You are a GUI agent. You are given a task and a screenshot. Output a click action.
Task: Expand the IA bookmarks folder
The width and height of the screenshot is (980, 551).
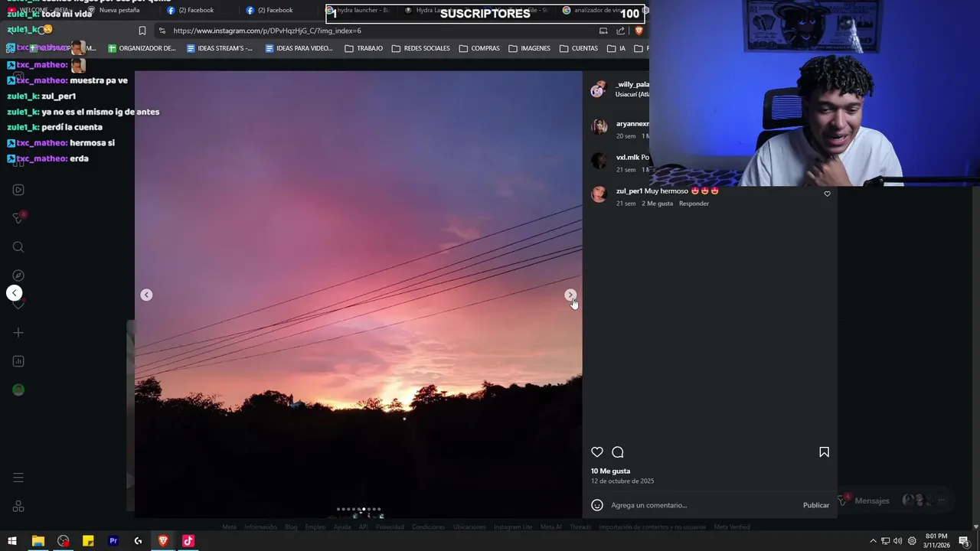click(x=616, y=48)
